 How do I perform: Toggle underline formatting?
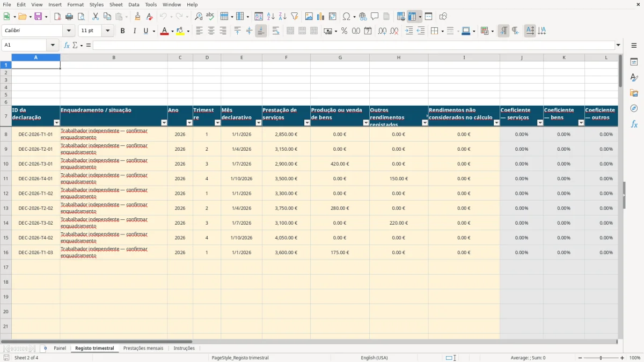pos(145,31)
